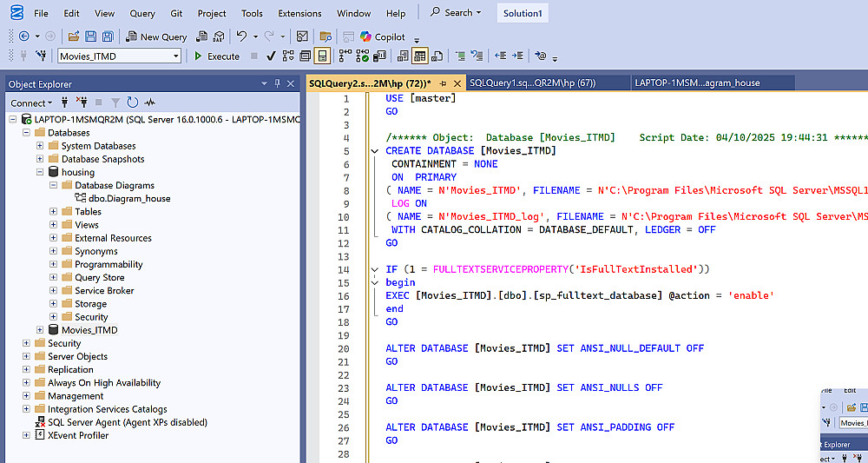
Task: Click the Undo arrow icon
Action: [241, 36]
